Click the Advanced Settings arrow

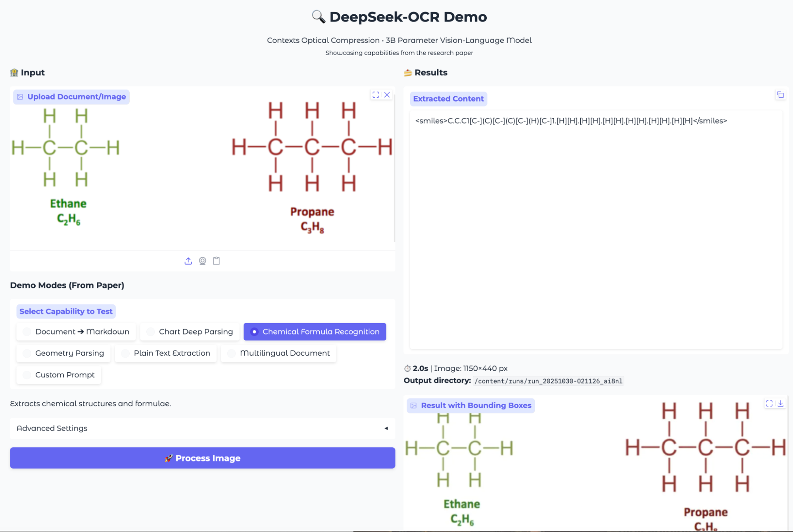click(386, 428)
